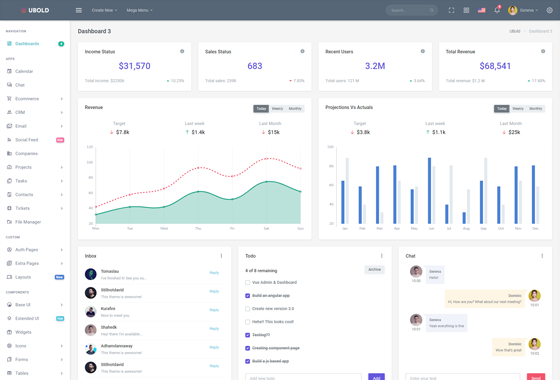
Task: Open the notifications bell icon
Action: pyautogui.click(x=497, y=10)
